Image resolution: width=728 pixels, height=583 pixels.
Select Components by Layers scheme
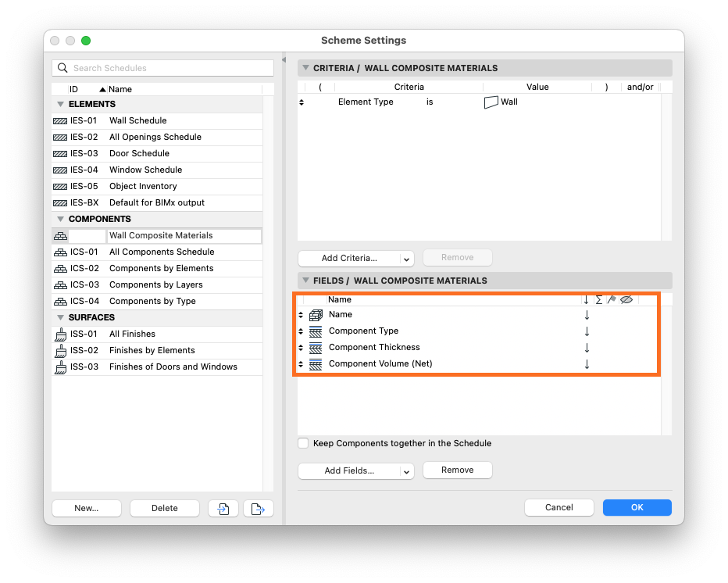(157, 285)
